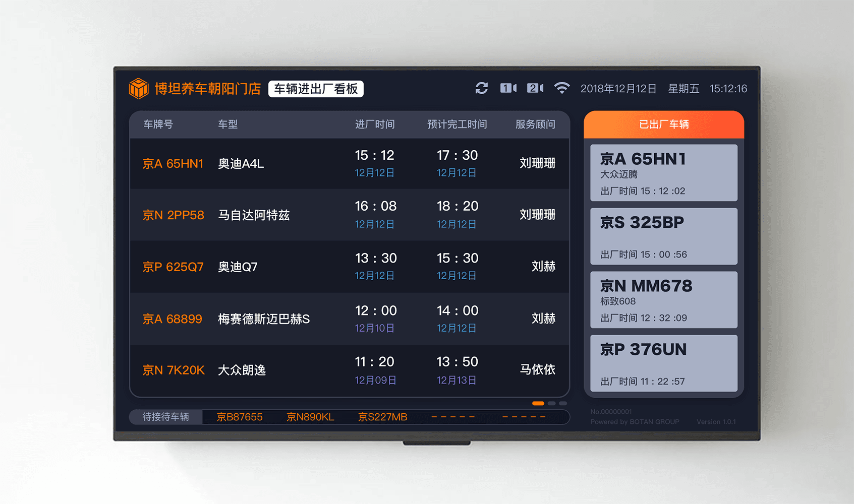Select camera 1 icon
Image resolution: width=854 pixels, height=504 pixels.
(x=508, y=88)
